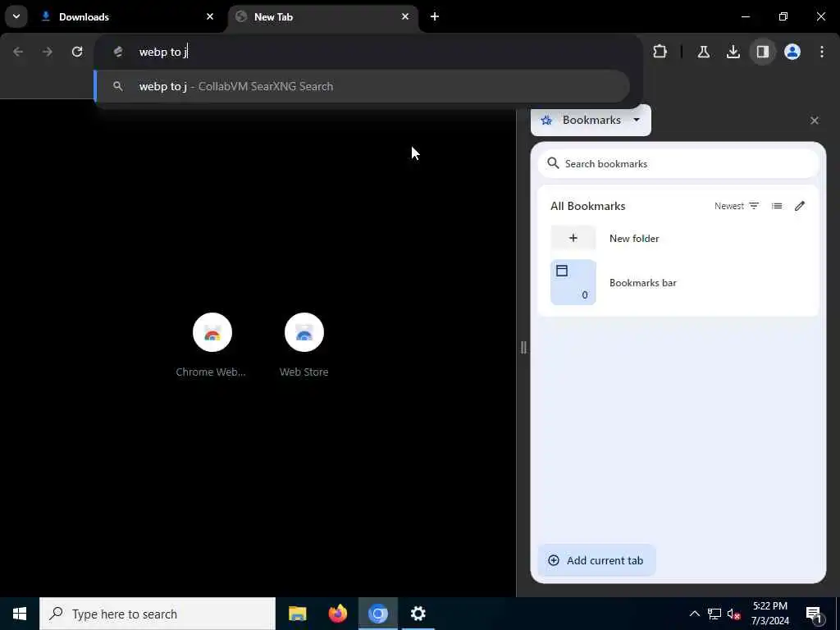Open the Web Store shortcut

(x=304, y=346)
